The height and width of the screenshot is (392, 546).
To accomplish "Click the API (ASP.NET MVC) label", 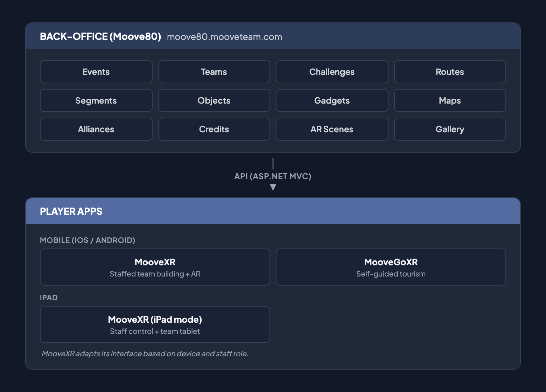I will pos(273,176).
